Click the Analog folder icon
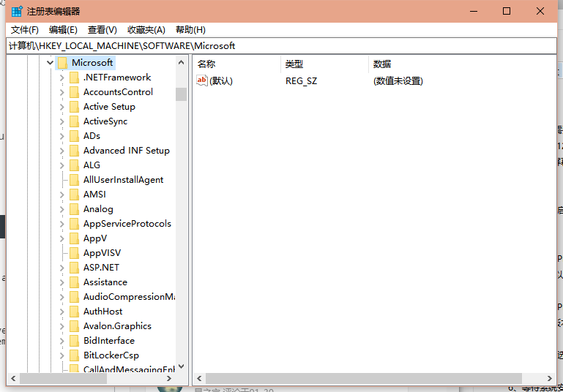The image size is (563, 392). [x=74, y=209]
